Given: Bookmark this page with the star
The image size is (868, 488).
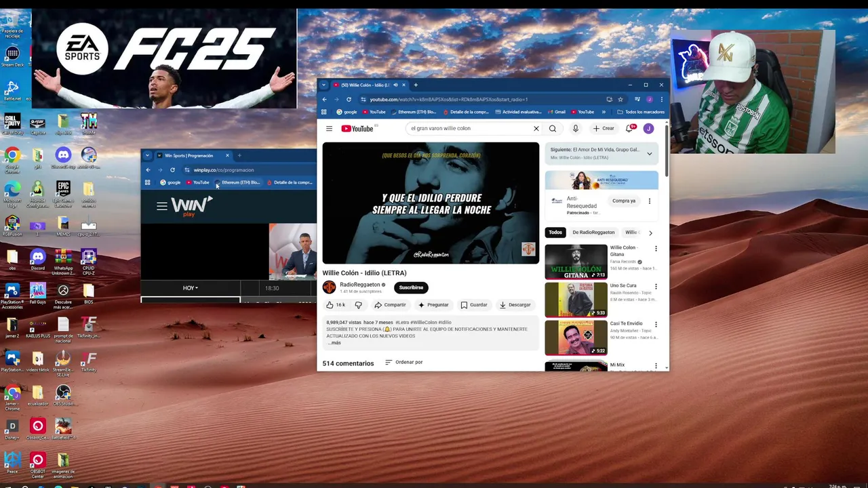Looking at the screenshot, I should [620, 100].
